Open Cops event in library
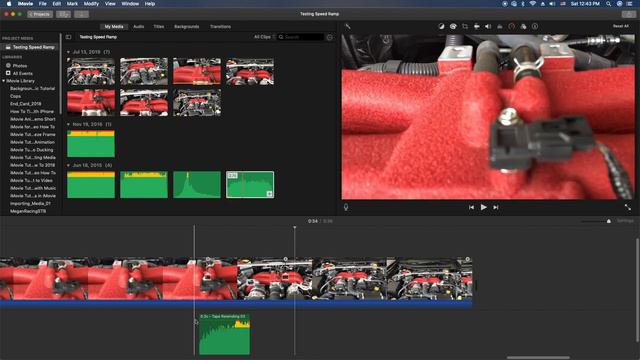Viewport: 640px width, 360px height. [16, 96]
